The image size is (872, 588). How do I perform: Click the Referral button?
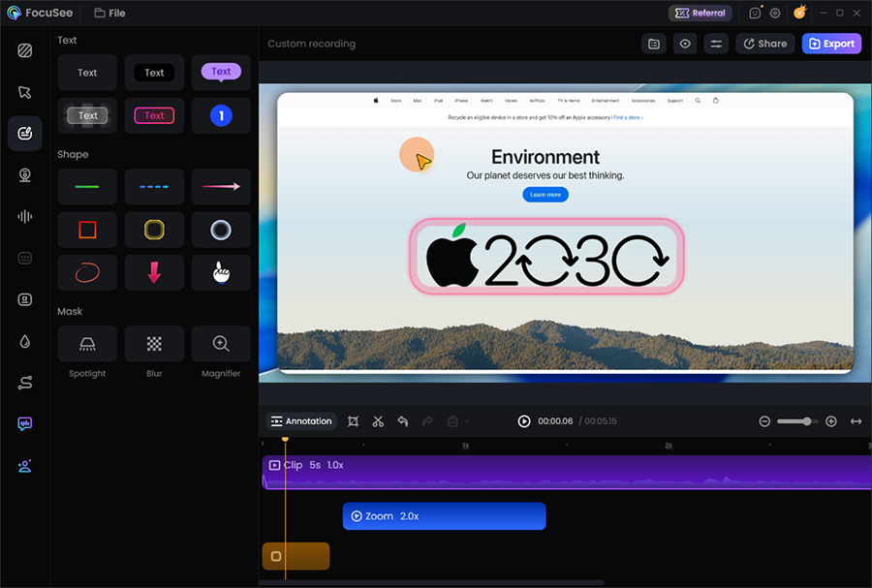point(701,13)
